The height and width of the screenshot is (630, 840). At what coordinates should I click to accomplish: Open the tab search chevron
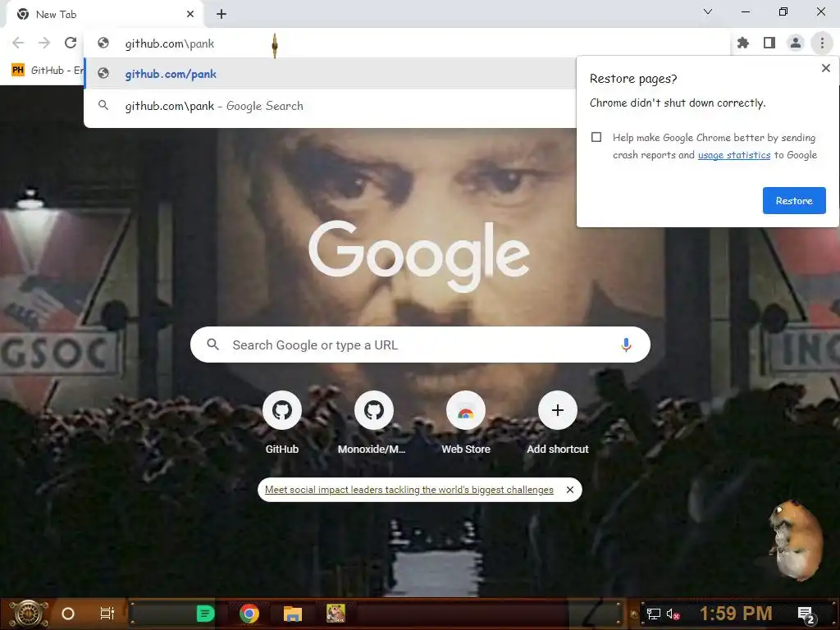(x=708, y=11)
